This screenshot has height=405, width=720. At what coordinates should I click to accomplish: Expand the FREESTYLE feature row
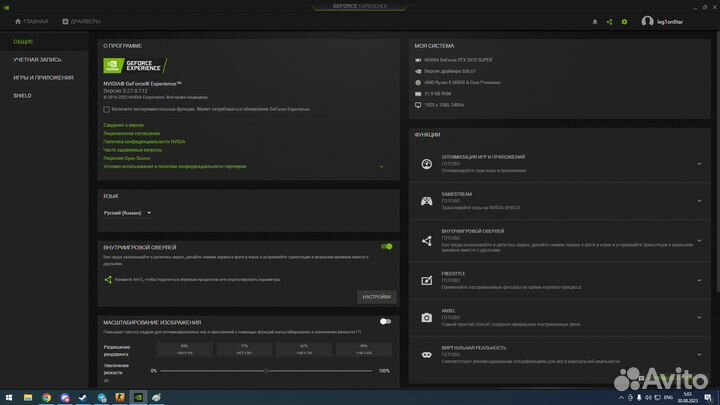(699, 280)
